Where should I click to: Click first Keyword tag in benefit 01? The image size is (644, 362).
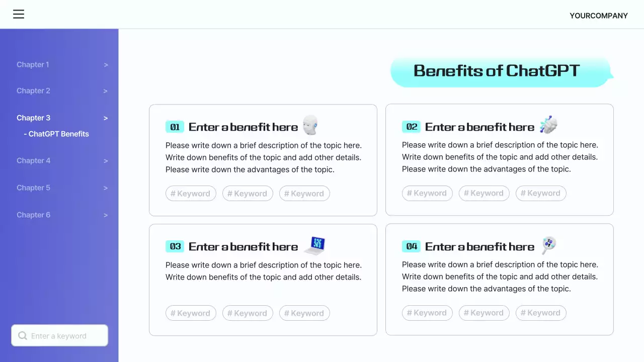coord(191,194)
